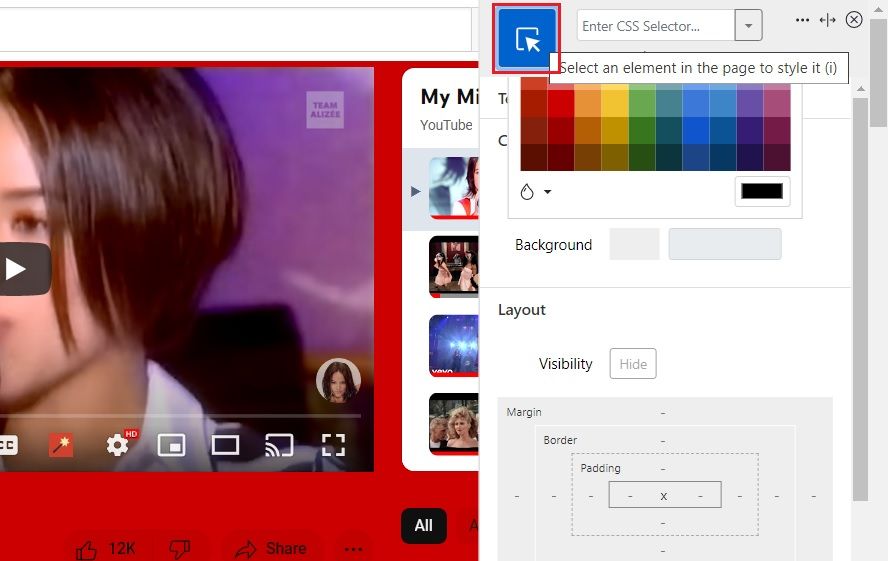The width and height of the screenshot is (888, 561).
Task: Click the Margin right value field
Action: pos(813,496)
